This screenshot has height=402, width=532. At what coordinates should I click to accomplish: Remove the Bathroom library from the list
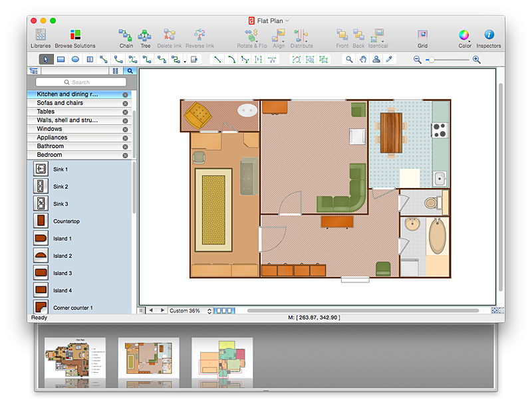[x=125, y=147]
